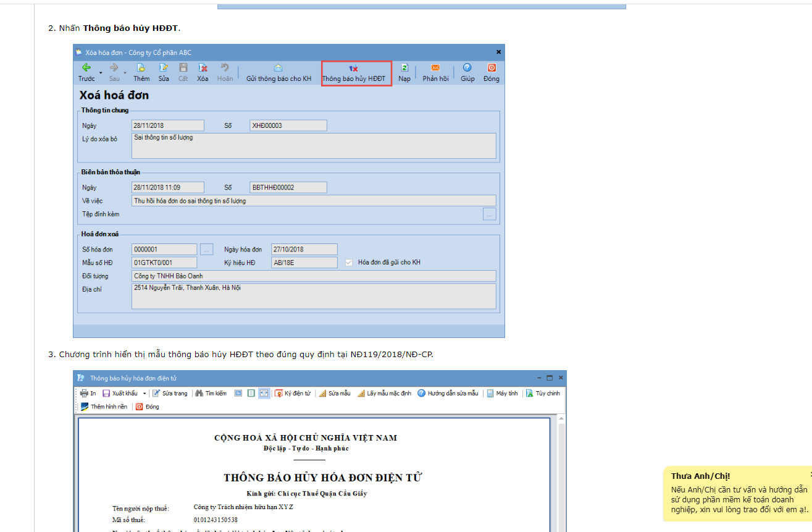
Task: Open the Số hóa đơn lookup ellipsis button
Action: (206, 250)
